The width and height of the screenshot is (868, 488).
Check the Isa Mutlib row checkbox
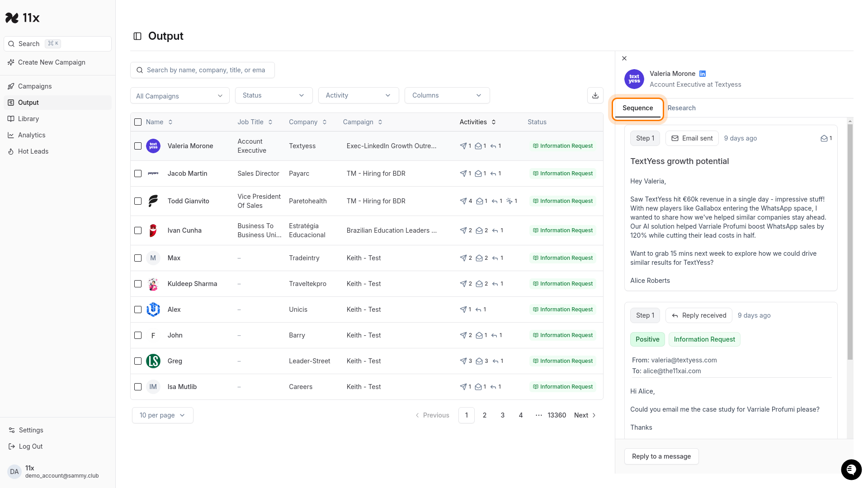pos(138,387)
